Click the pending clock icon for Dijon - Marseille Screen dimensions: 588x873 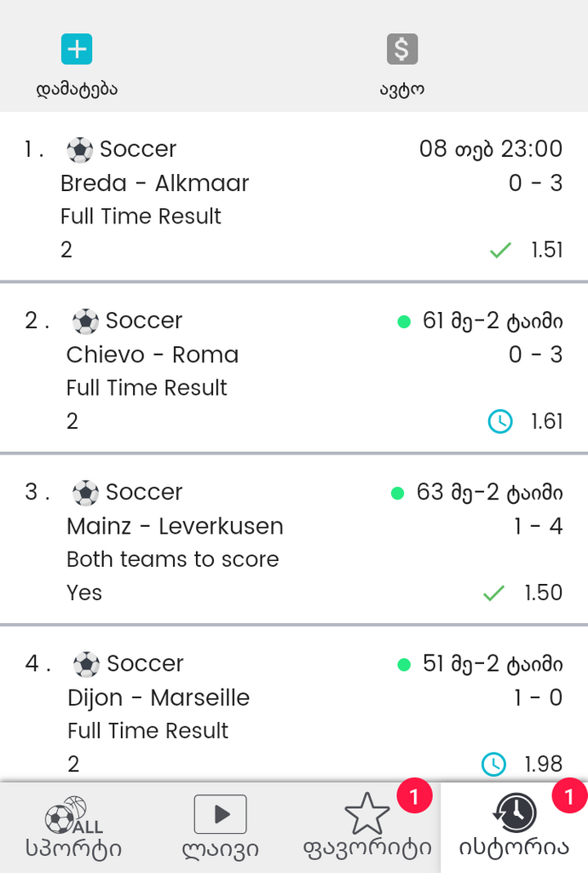[x=493, y=764]
